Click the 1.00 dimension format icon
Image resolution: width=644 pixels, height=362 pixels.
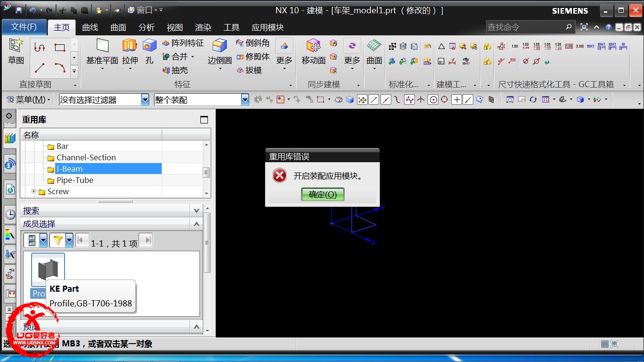click(x=514, y=46)
